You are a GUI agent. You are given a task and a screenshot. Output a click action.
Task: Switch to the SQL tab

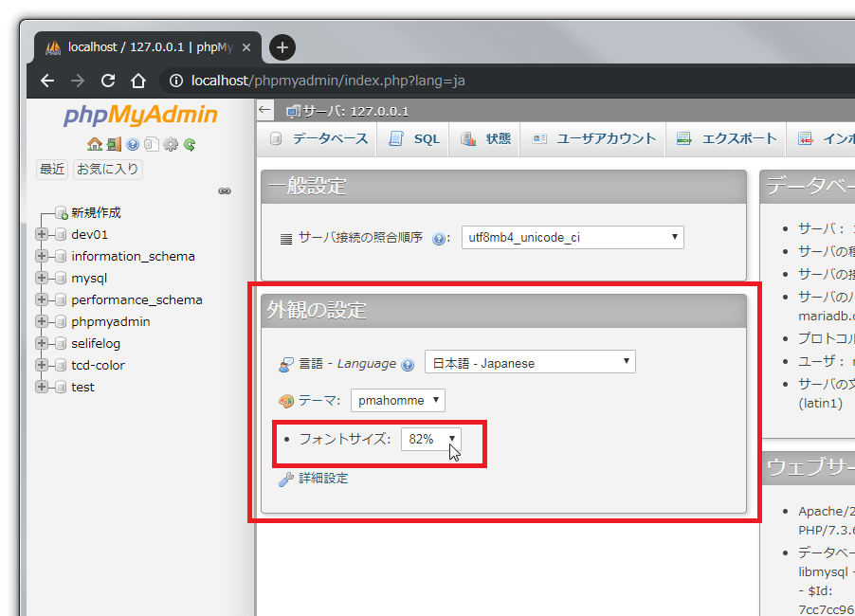click(x=415, y=138)
